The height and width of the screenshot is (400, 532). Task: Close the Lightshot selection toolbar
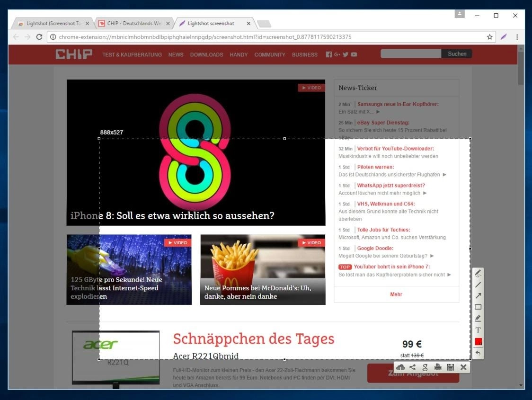463,367
